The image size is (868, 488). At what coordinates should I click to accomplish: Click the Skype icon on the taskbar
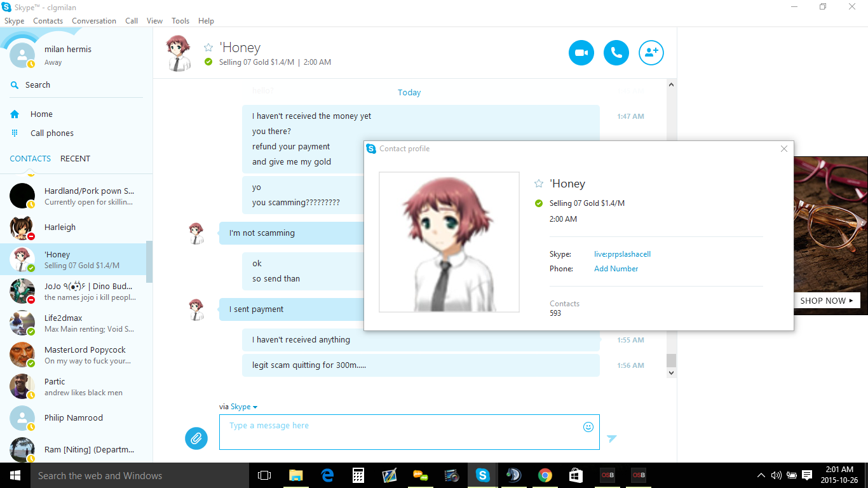[483, 475]
